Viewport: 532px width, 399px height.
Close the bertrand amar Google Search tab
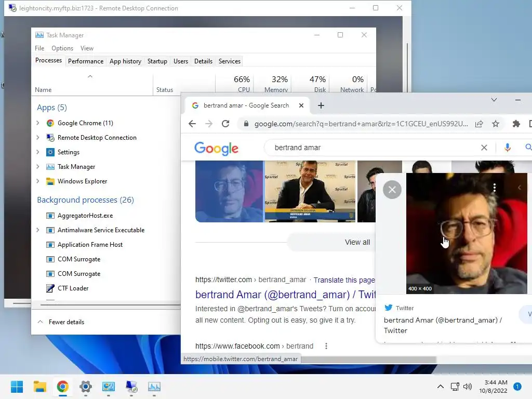301,105
